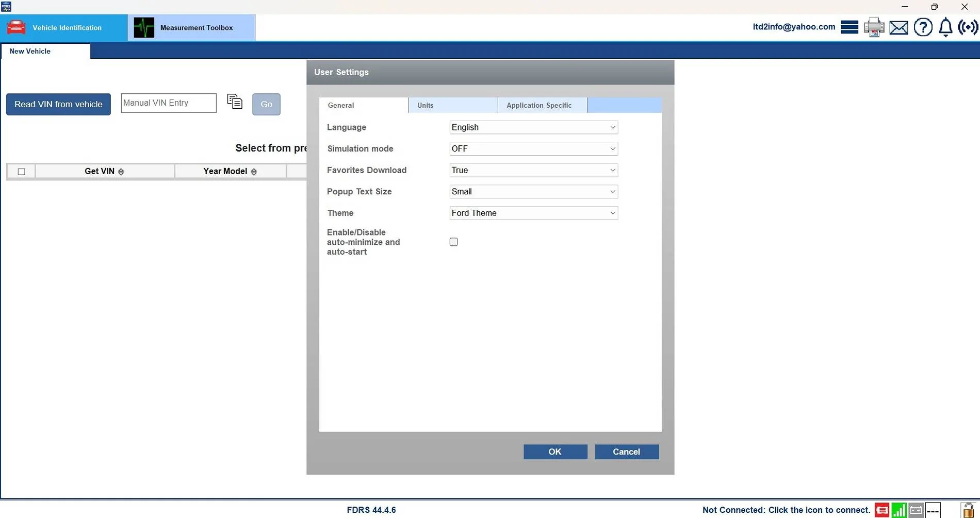980x518 pixels.
Task: Cancel the User Settings dialog
Action: (626, 452)
